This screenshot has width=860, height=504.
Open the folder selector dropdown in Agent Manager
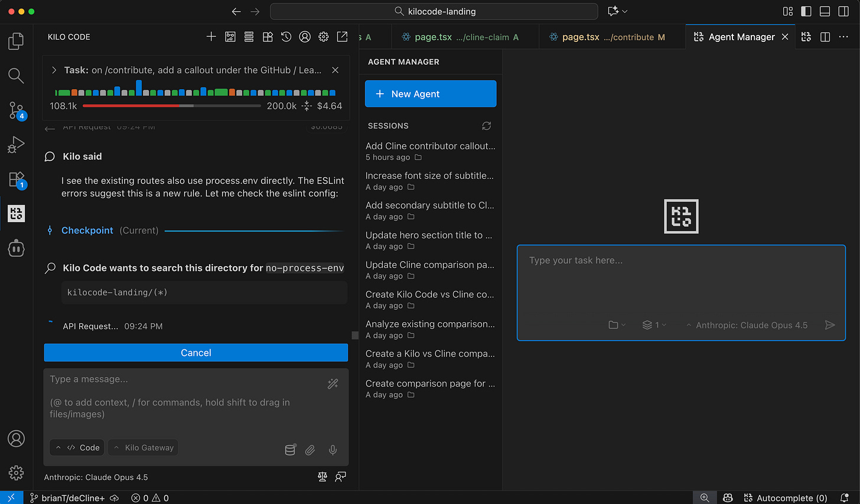pos(617,325)
